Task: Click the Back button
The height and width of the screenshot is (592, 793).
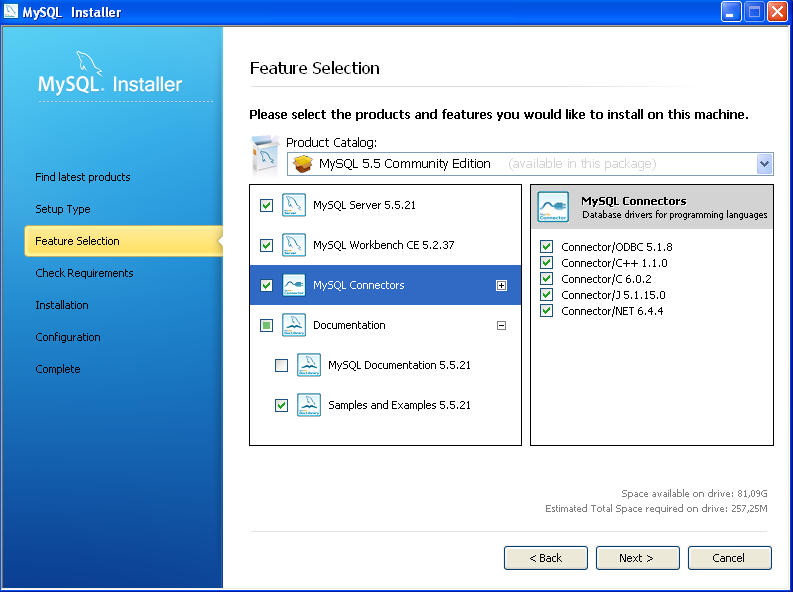Action: (546, 558)
